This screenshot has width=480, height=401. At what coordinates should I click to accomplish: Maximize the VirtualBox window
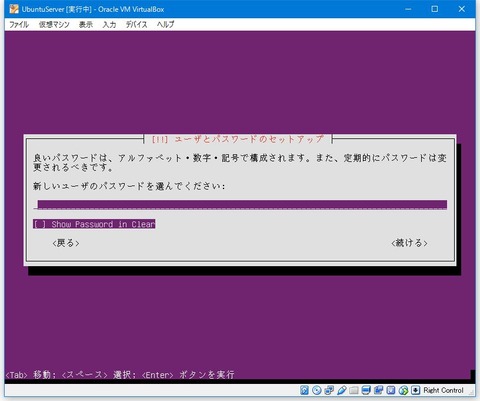tap(435, 9)
